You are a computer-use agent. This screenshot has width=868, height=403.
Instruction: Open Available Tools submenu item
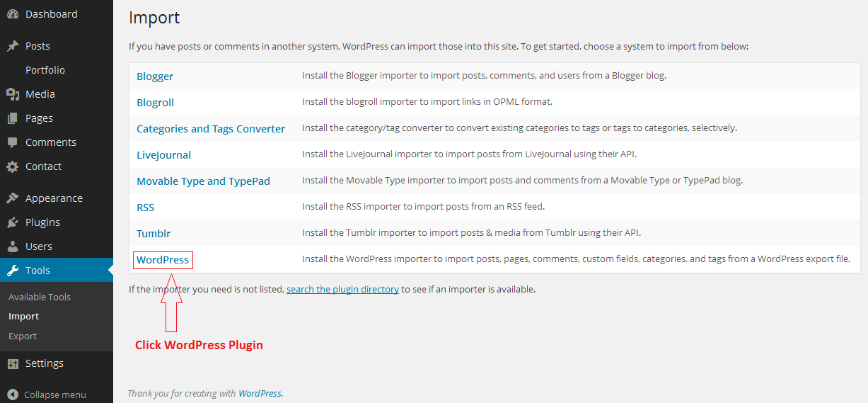(x=40, y=297)
